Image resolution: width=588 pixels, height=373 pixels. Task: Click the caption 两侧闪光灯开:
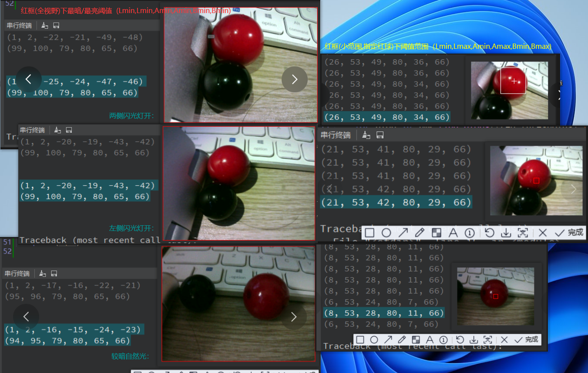pos(131,116)
